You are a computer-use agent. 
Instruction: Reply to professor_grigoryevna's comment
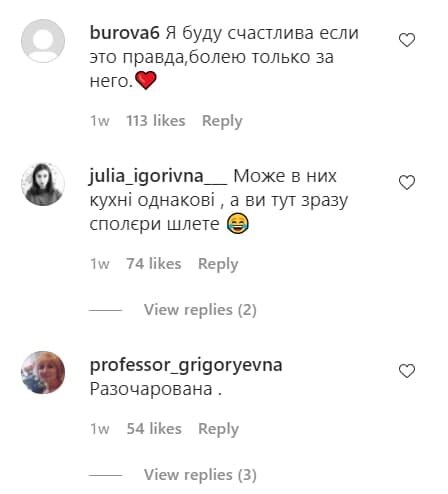[218, 429]
